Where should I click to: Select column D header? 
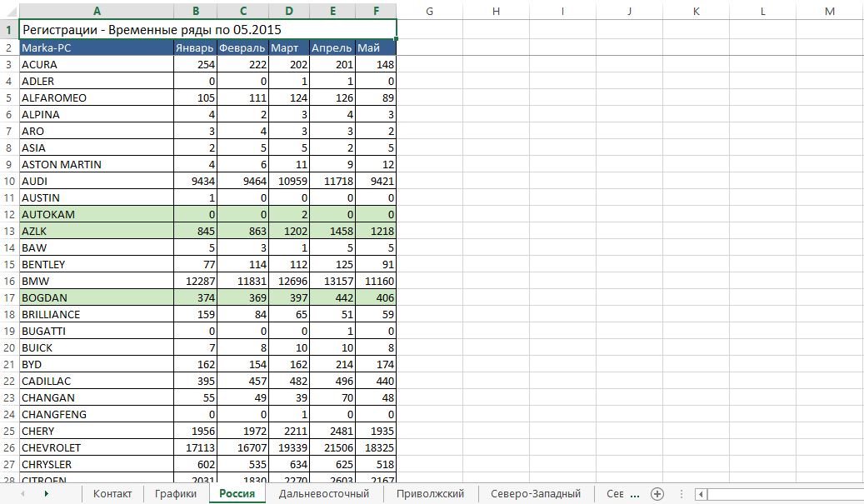289,11
